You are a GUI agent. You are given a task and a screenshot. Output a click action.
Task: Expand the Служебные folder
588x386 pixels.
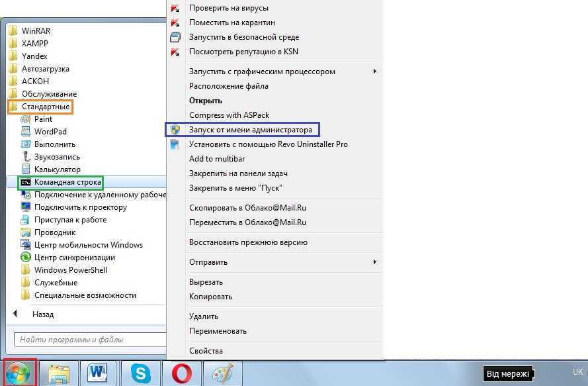[56, 283]
